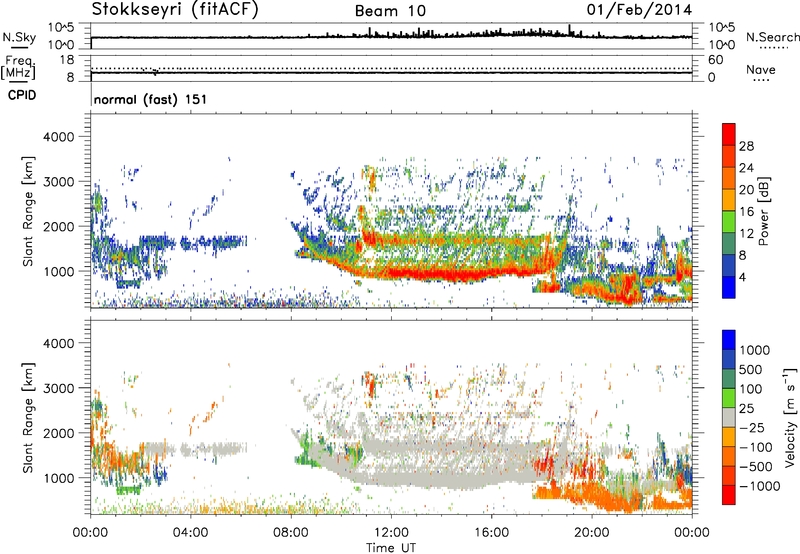Click the '60' tick on Nave axis
Viewport: 800px width, 554px height.
click(715, 60)
